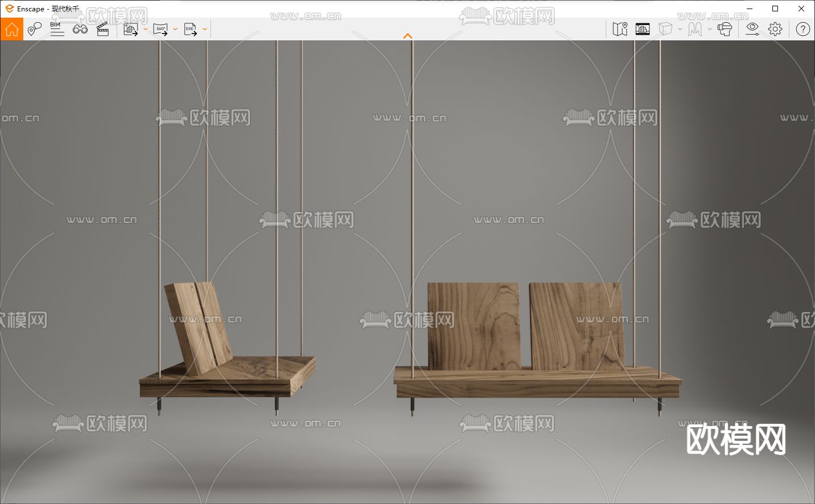
Task: Minimize the Enscape window
Action: coord(749,9)
